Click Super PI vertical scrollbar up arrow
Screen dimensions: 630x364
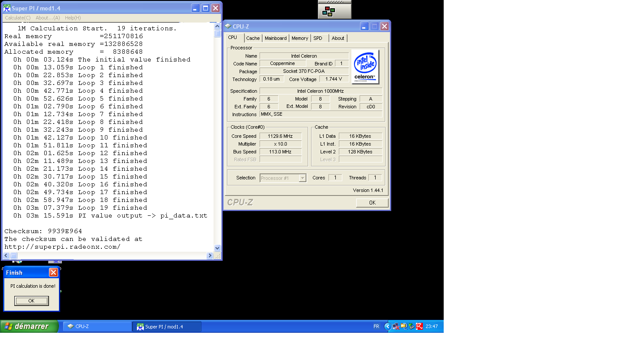[x=218, y=26]
